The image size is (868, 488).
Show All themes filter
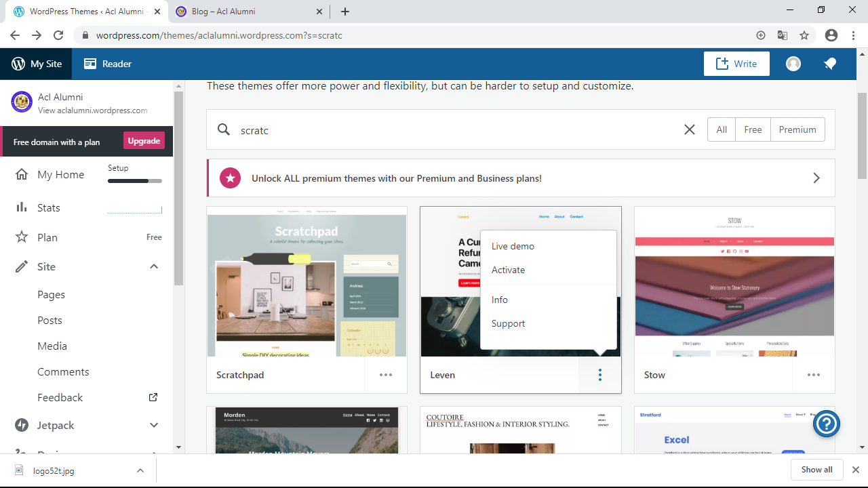722,129
